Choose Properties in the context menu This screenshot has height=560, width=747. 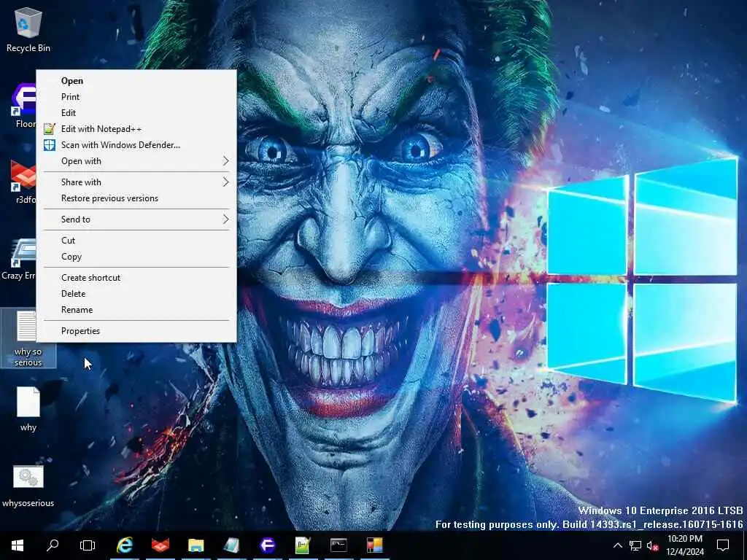[x=136, y=331]
